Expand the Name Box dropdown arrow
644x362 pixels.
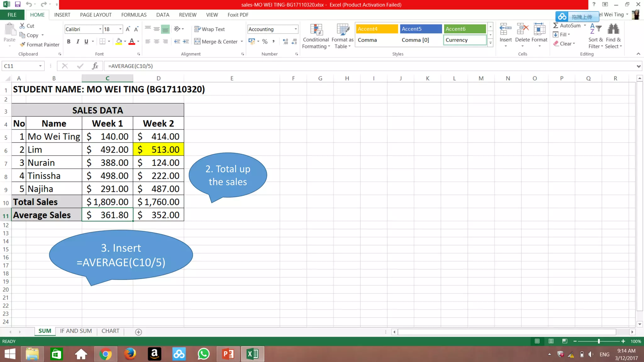click(40, 66)
